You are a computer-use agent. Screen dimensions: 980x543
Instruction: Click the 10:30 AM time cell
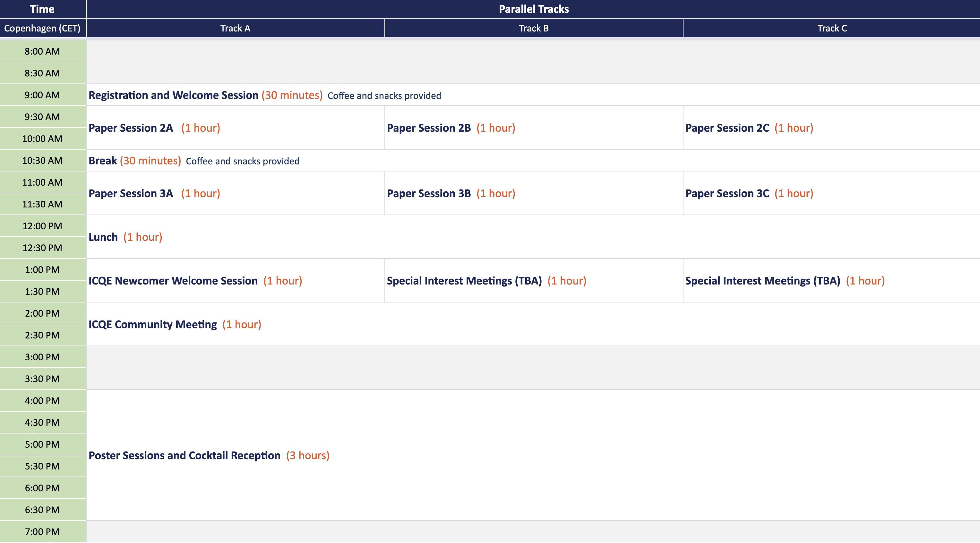(x=43, y=160)
